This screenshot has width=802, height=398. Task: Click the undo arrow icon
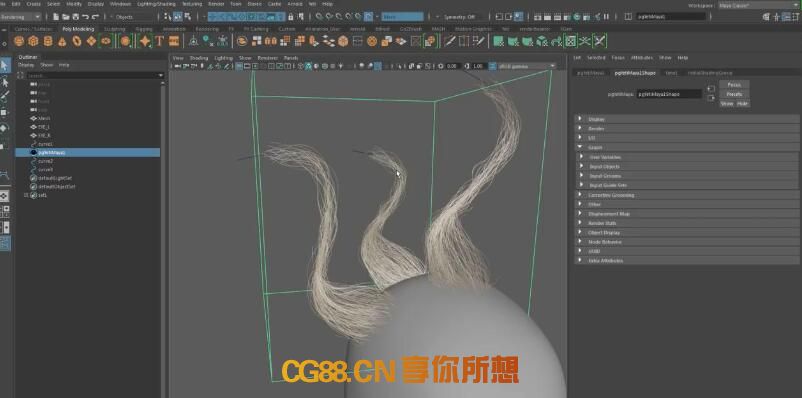[86, 17]
